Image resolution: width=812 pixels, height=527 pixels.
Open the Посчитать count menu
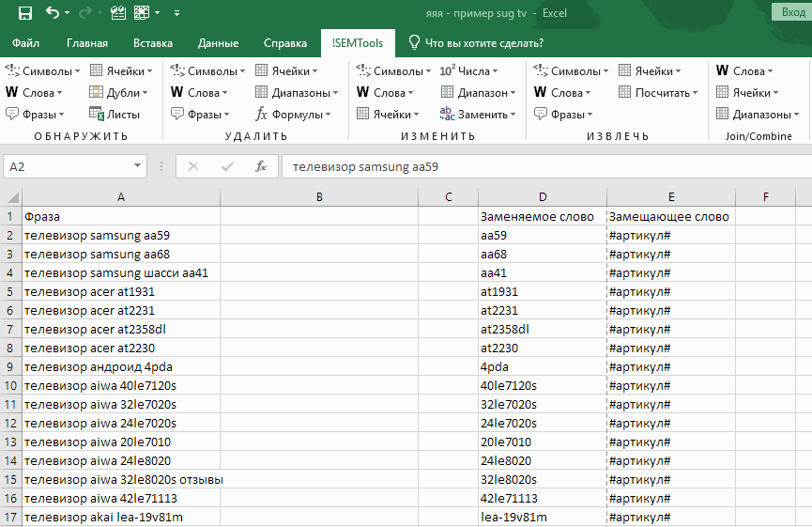coord(658,93)
